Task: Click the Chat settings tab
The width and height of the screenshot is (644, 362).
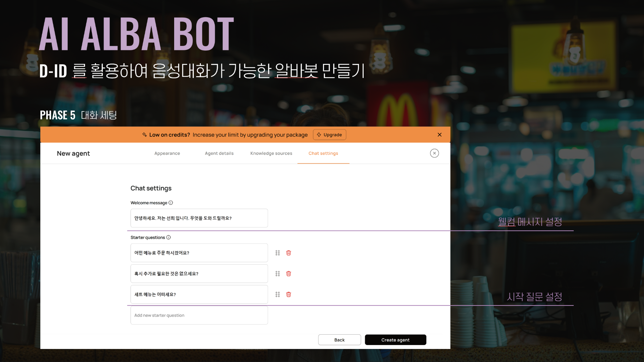Action: (x=323, y=153)
